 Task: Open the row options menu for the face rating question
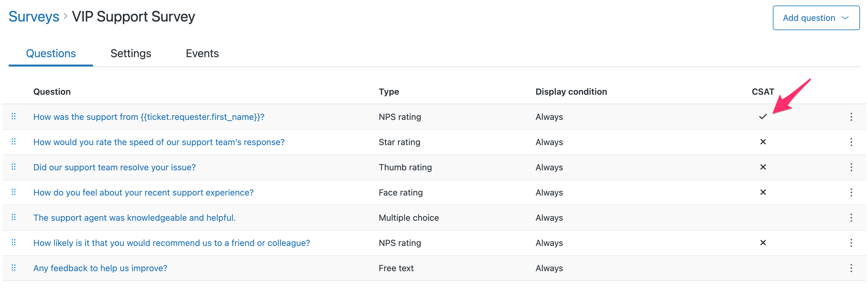(x=851, y=192)
